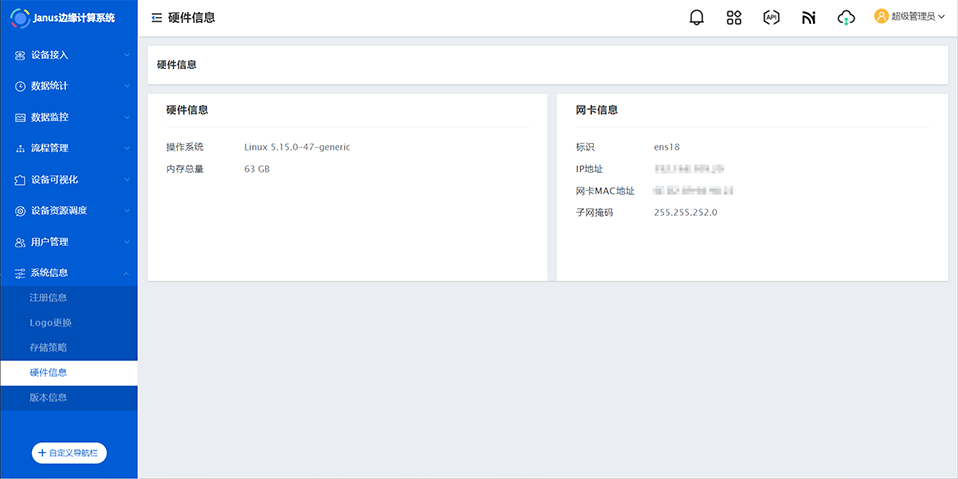
Task: Open the 版本信息 submenu item
Action: 49,398
